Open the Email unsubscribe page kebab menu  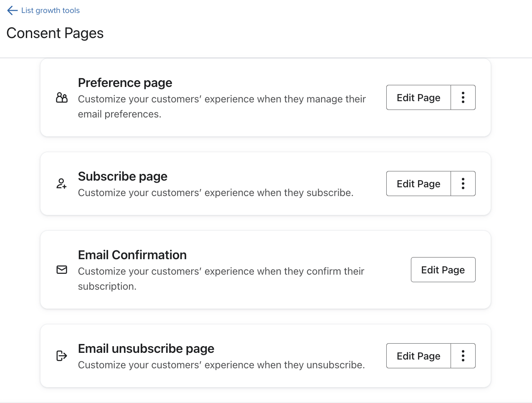click(x=463, y=356)
